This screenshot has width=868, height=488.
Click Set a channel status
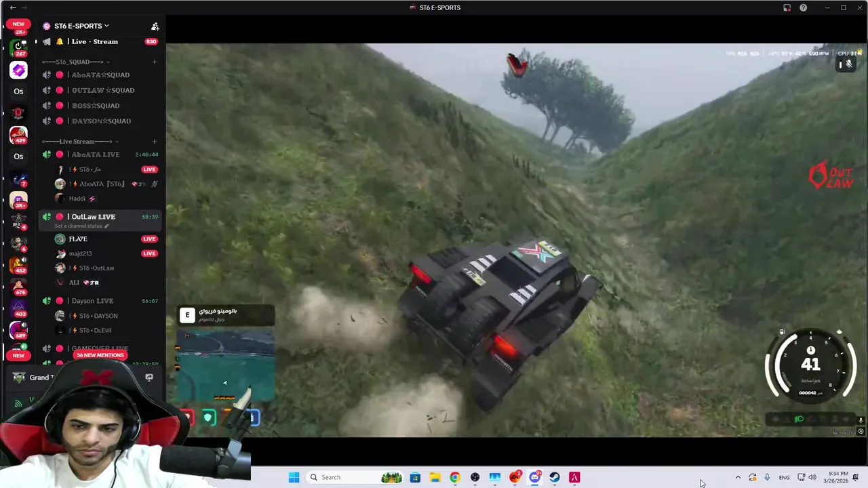pyautogui.click(x=81, y=226)
